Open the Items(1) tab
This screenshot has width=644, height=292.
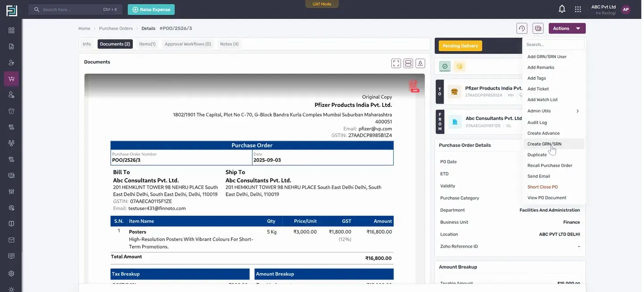click(x=147, y=44)
